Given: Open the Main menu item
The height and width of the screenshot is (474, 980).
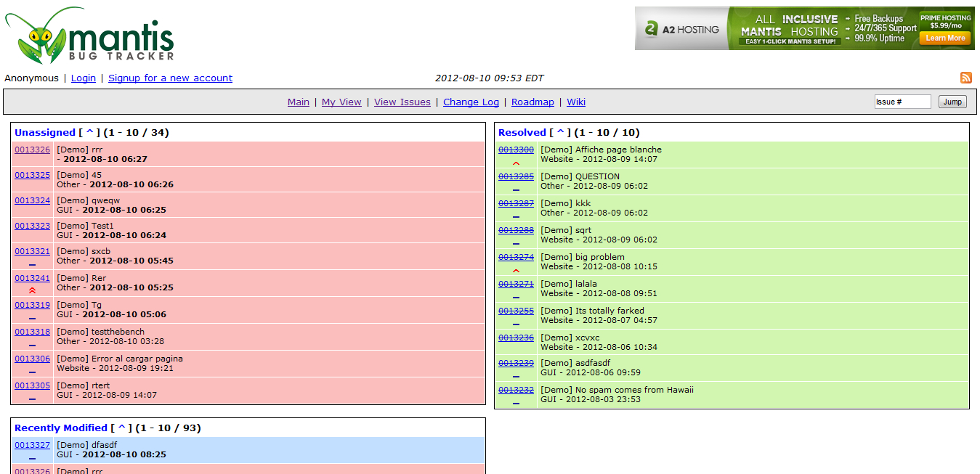Looking at the screenshot, I should (299, 102).
